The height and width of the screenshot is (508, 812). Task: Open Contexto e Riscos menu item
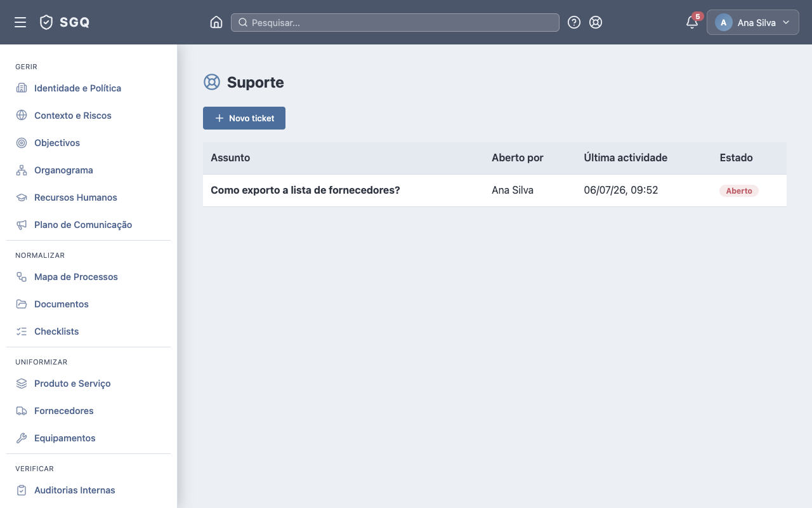89,116
